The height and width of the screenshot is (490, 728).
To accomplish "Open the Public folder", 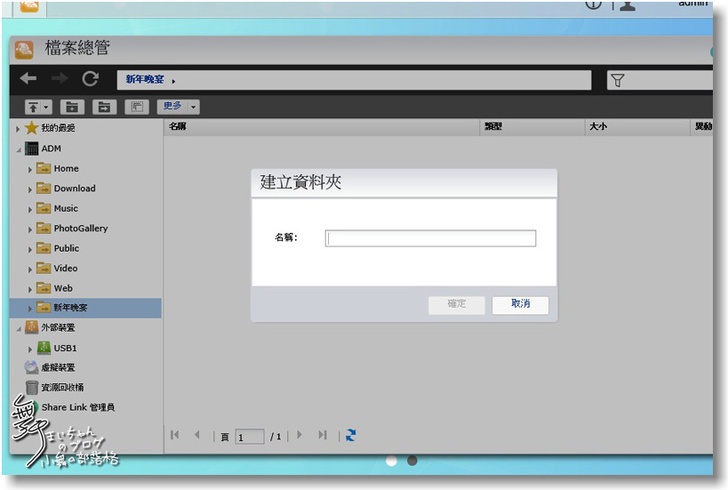I will click(58, 248).
